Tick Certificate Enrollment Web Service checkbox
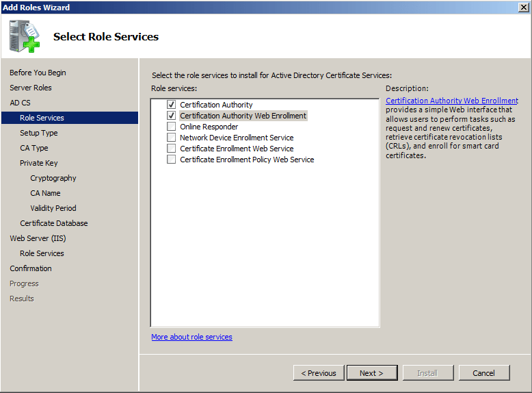The image size is (532, 393). click(x=171, y=149)
